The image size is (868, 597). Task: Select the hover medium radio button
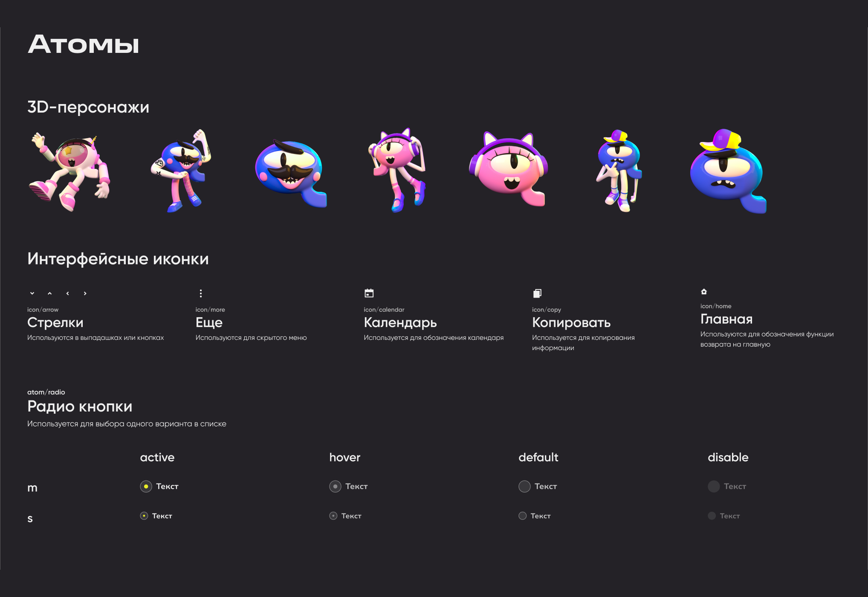point(336,487)
